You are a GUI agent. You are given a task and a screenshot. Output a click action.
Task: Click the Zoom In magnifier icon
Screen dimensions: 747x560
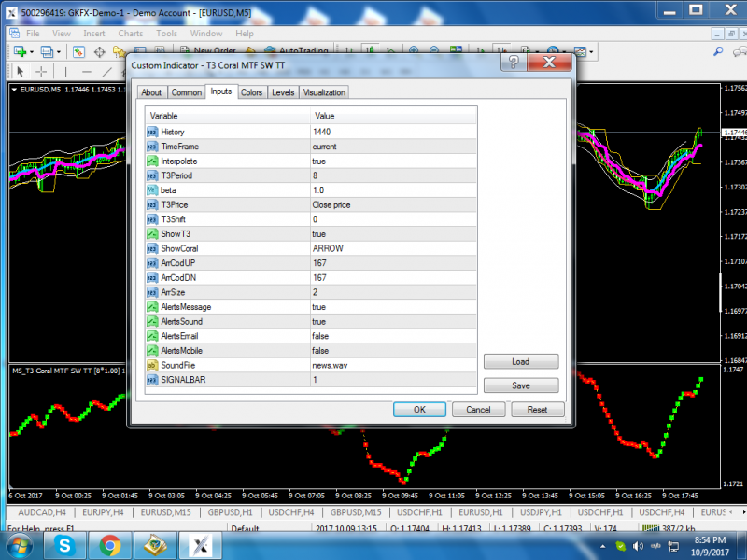click(x=413, y=50)
